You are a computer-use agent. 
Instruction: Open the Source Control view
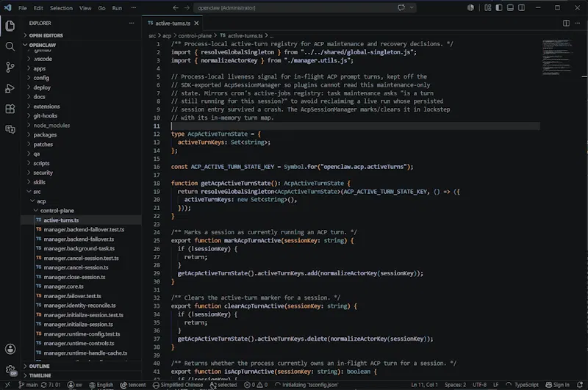point(10,67)
